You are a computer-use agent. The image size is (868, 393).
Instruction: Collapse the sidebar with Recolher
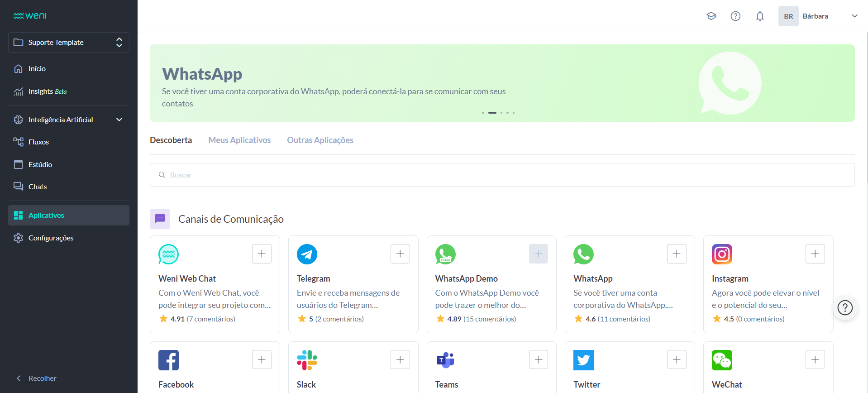click(36, 378)
